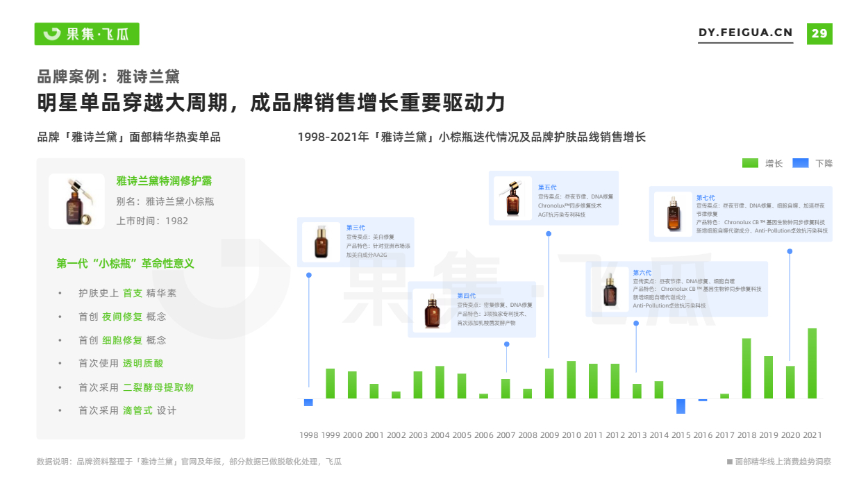Select the alias line 别名：雅诗兰黛小棕瓶

(x=165, y=201)
